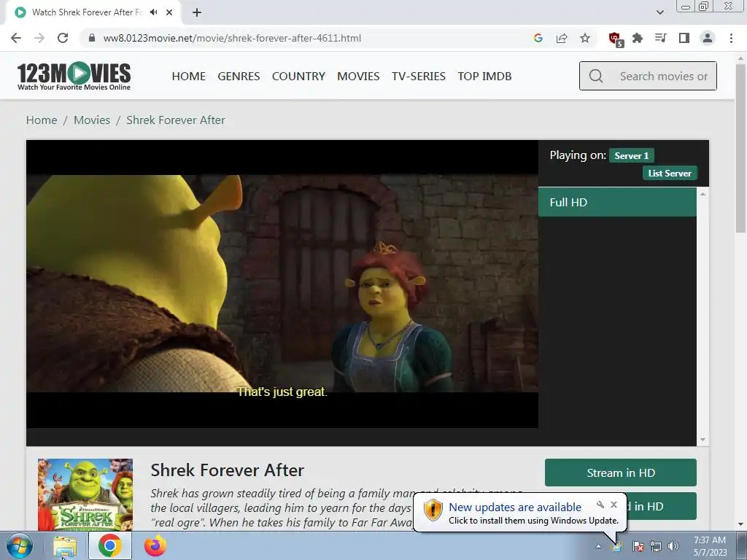
Task: Open Chrome three-dot menu
Action: [731, 38]
